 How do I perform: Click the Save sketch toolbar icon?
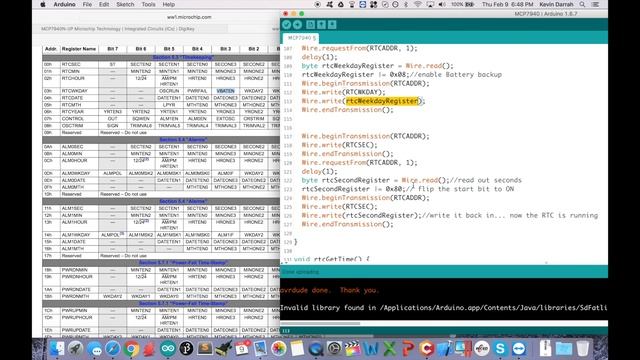(x=332, y=24)
